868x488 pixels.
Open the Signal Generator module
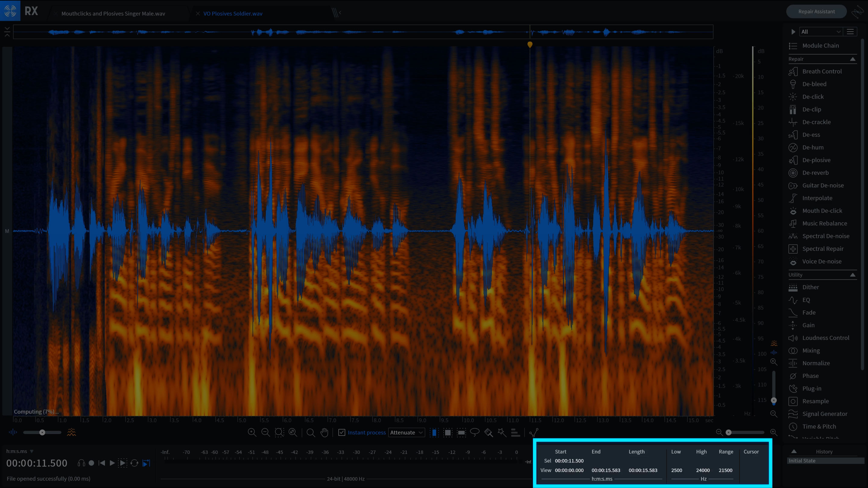pyautogui.click(x=818, y=414)
